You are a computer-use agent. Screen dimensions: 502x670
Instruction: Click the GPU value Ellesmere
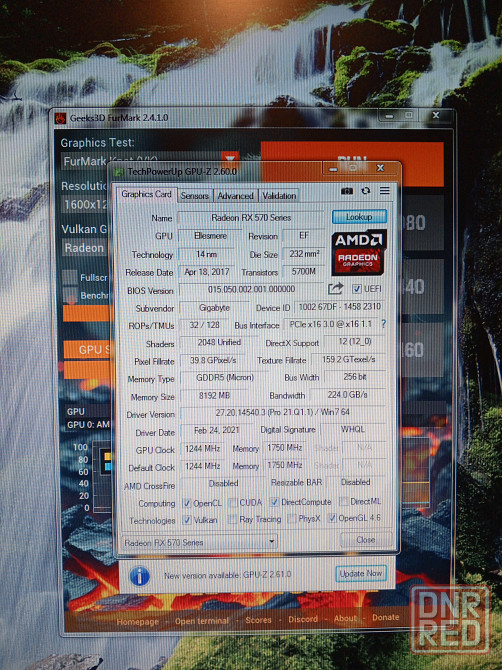(x=210, y=236)
